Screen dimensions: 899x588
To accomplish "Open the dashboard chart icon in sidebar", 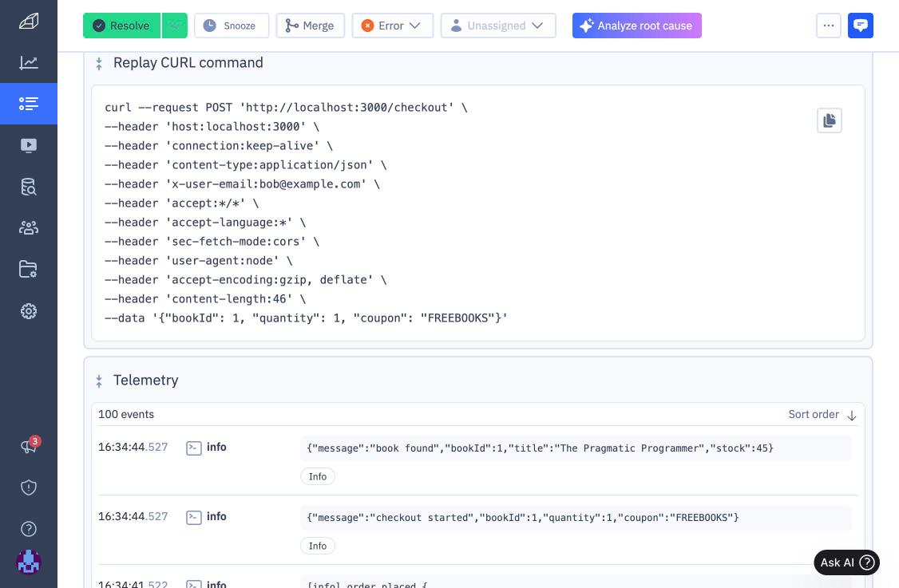I will 29,62.
